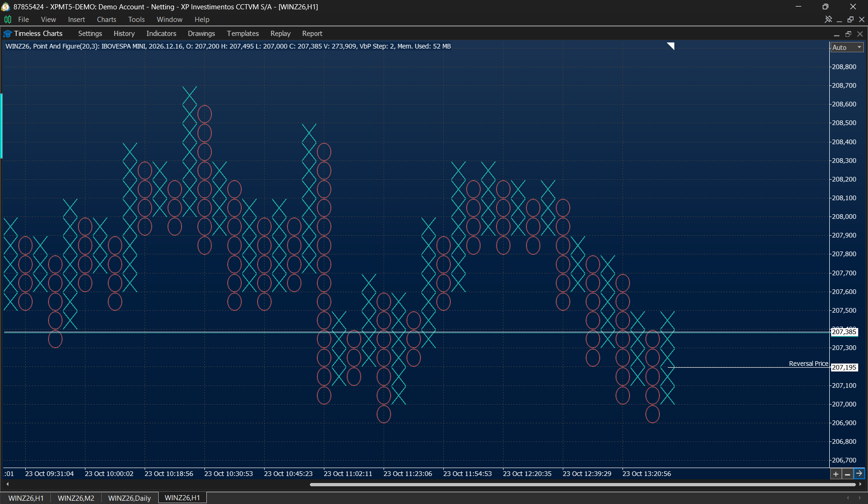The image size is (868, 504).
Task: Click the 208,800 price axis label
Action: 844,67
